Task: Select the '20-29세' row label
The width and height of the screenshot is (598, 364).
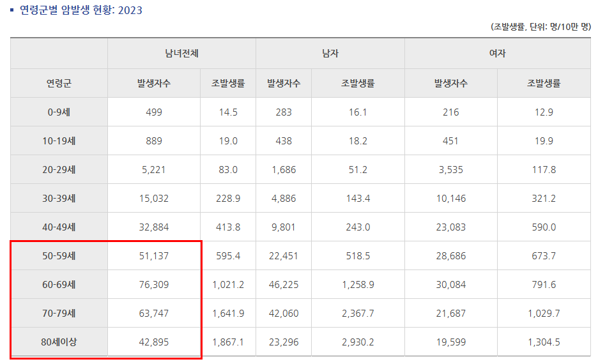Action: click(59, 170)
